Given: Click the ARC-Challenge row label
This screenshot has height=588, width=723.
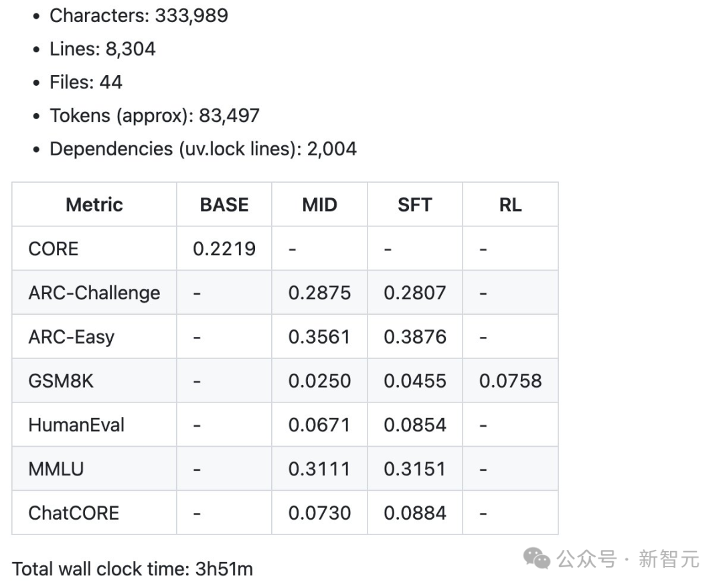Looking at the screenshot, I should (94, 293).
